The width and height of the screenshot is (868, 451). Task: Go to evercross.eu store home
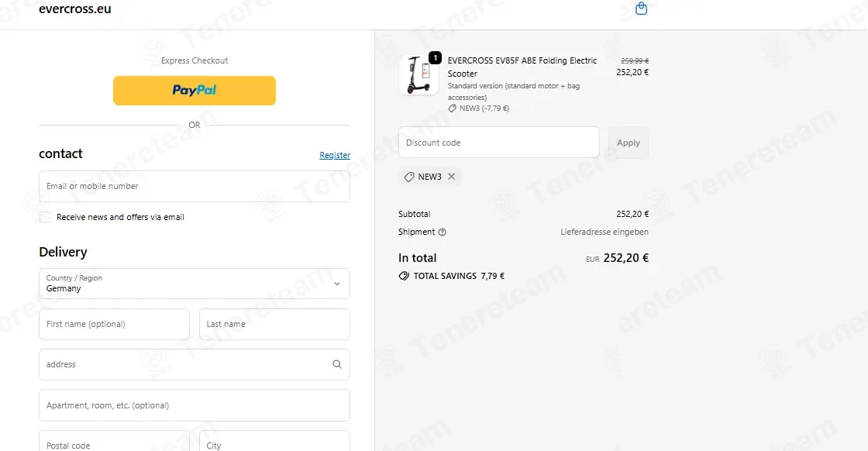coord(74,9)
